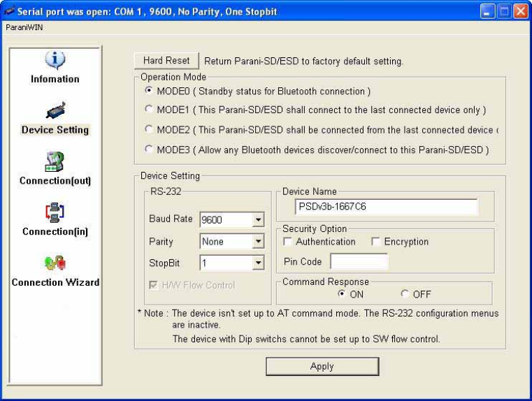532x401 pixels.
Task: Click the Apply button
Action: click(x=322, y=367)
